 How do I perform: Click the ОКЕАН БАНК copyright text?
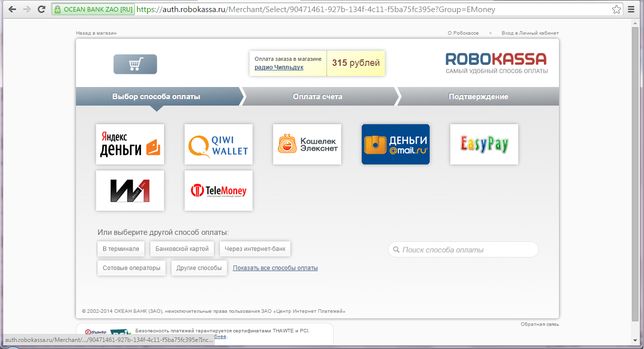[x=213, y=311]
